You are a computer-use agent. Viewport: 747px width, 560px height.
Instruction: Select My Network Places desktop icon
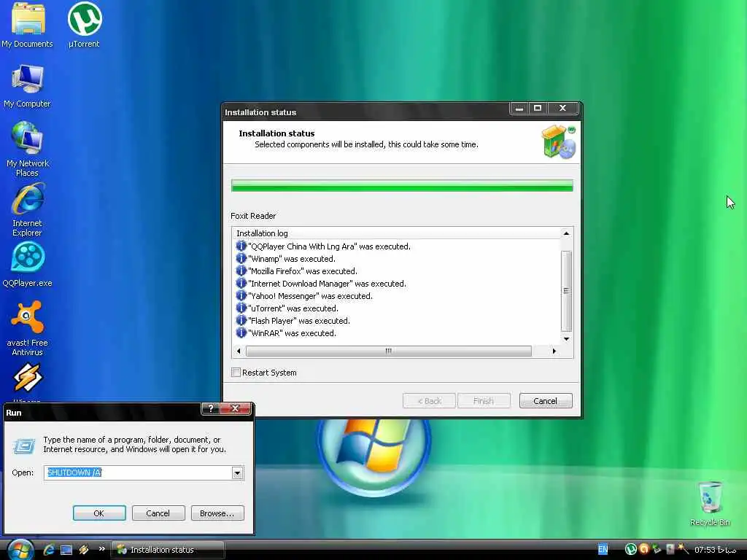pos(27,149)
